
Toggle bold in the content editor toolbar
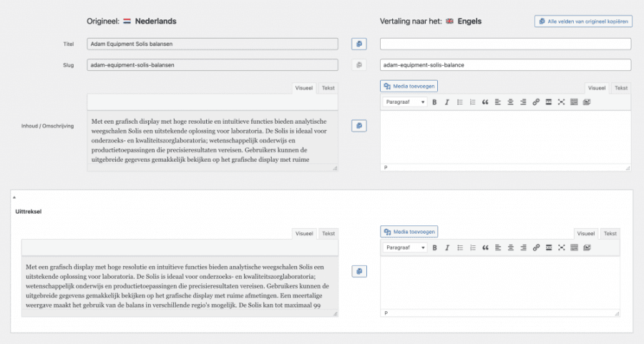click(x=434, y=102)
